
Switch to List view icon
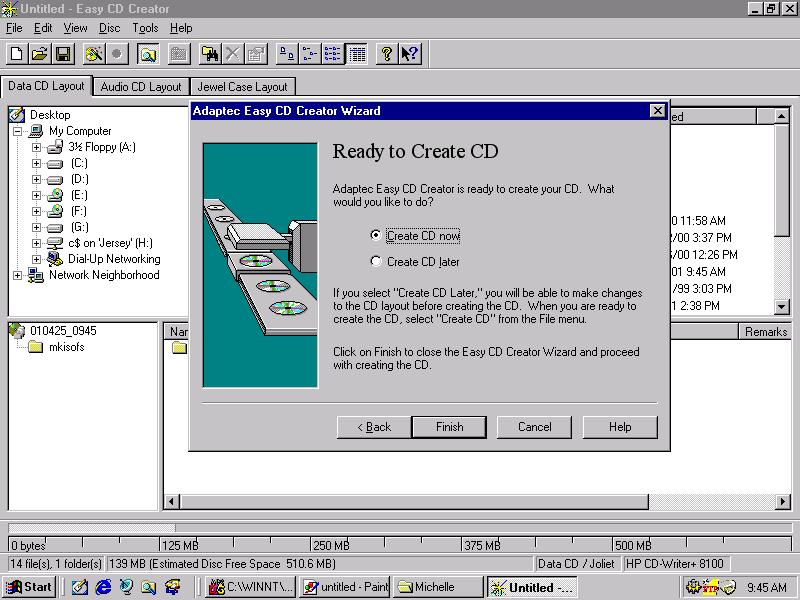(x=333, y=54)
